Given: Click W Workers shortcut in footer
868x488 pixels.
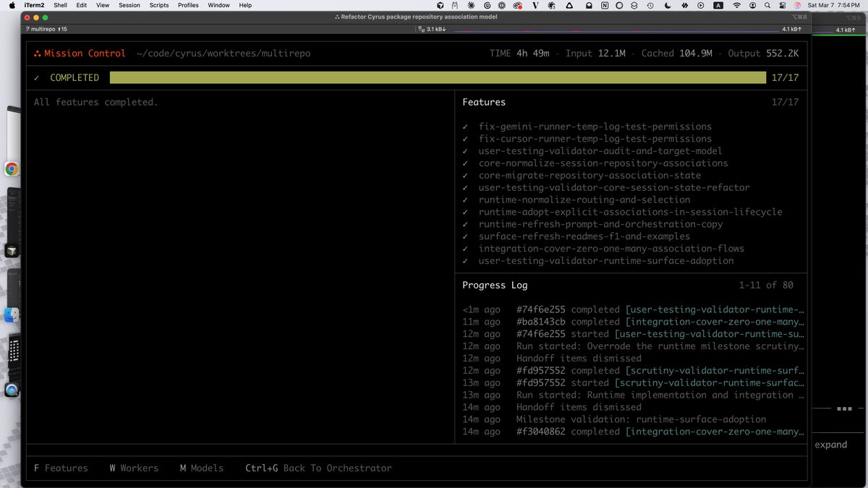Looking at the screenshot, I should coord(134,468).
